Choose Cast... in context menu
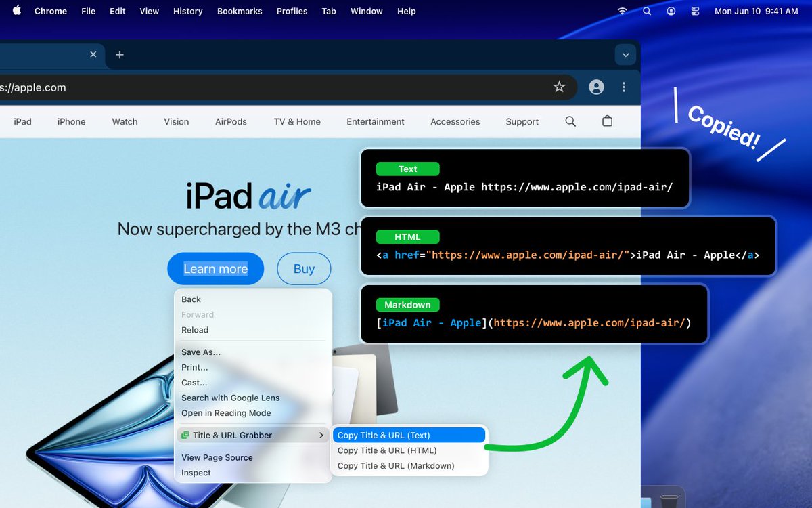This screenshot has height=508, width=812. [253, 383]
